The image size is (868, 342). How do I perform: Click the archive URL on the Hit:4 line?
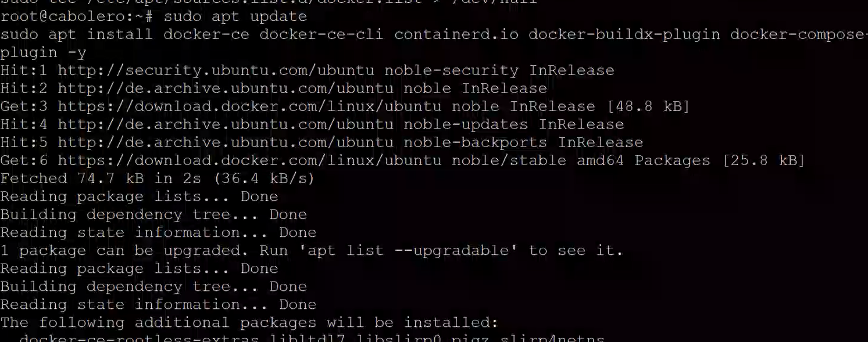[225, 124]
